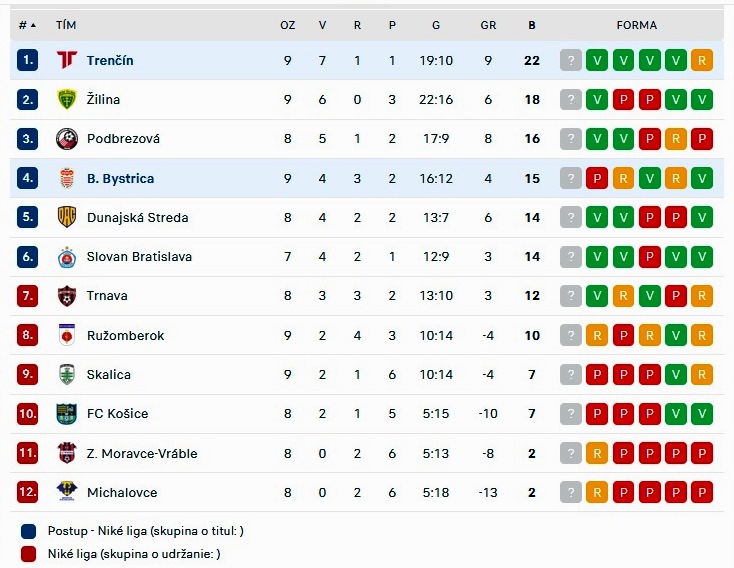Click Trenčín's orange R draw form badge
Screen dimensions: 734x568
[x=702, y=60]
